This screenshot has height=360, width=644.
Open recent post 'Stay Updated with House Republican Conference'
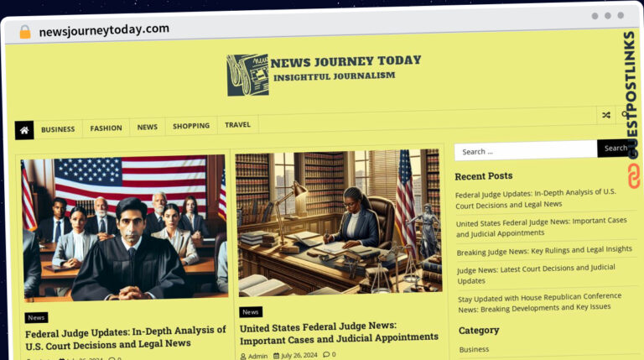pyautogui.click(x=540, y=303)
